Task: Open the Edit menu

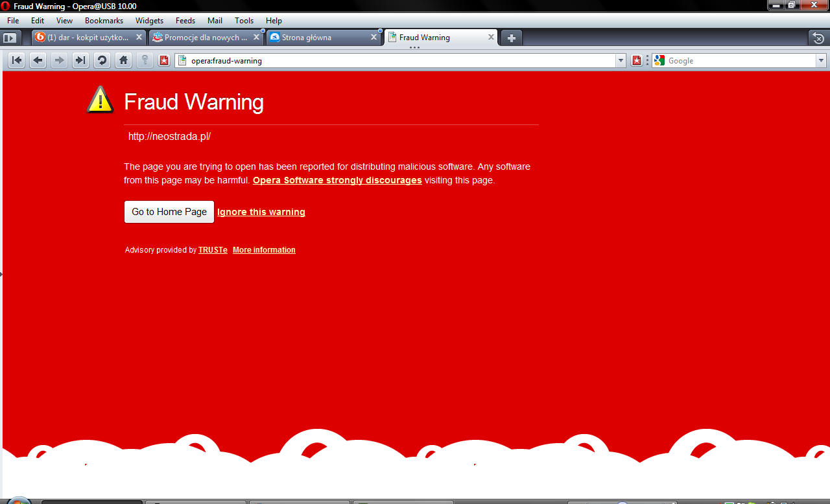Action: click(x=38, y=21)
